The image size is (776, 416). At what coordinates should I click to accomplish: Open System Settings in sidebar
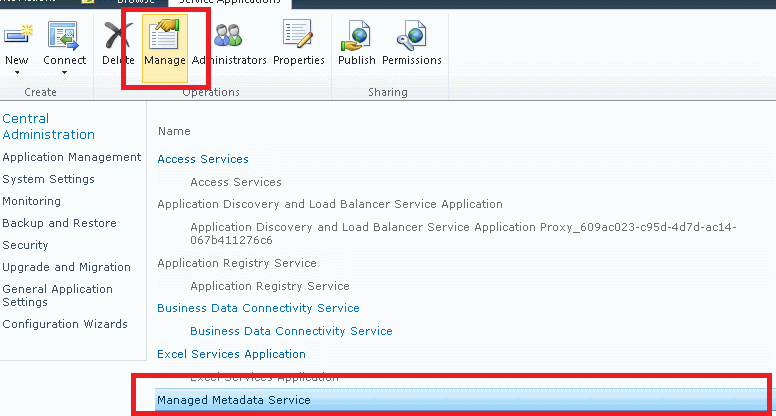48,179
